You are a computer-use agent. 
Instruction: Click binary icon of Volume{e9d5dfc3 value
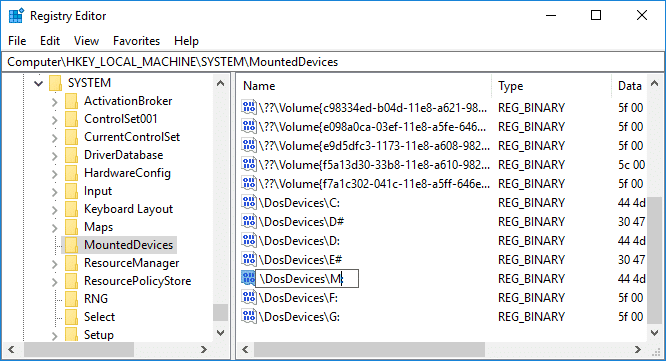249,146
